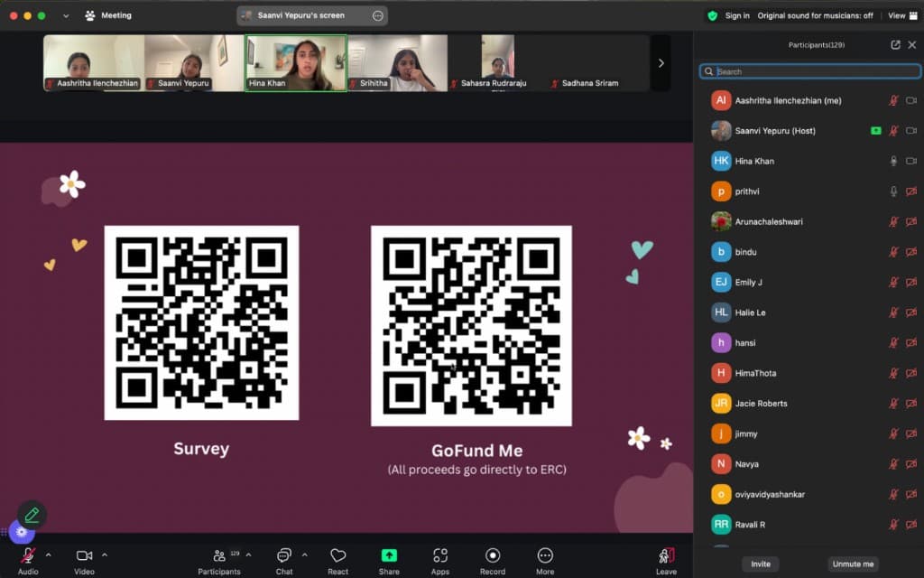Click Emily J camera-off icon
Viewport: 924px width, 578px height.
[x=911, y=283]
